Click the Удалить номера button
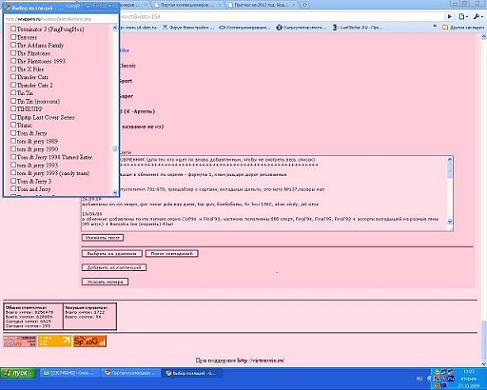This screenshot has height=390, width=487. tap(105, 282)
